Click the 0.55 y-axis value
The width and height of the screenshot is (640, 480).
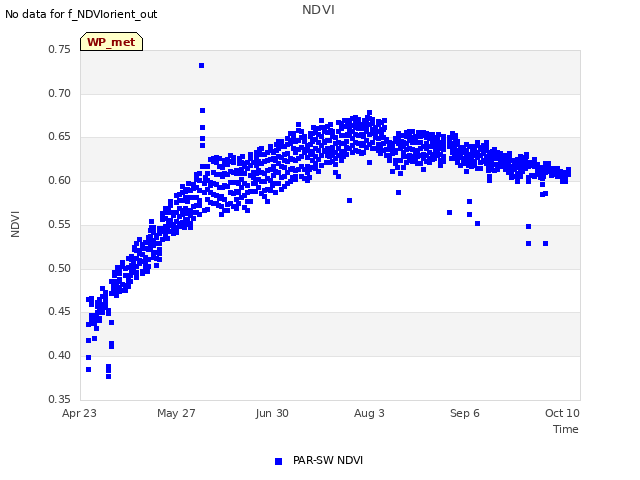(x=60, y=224)
